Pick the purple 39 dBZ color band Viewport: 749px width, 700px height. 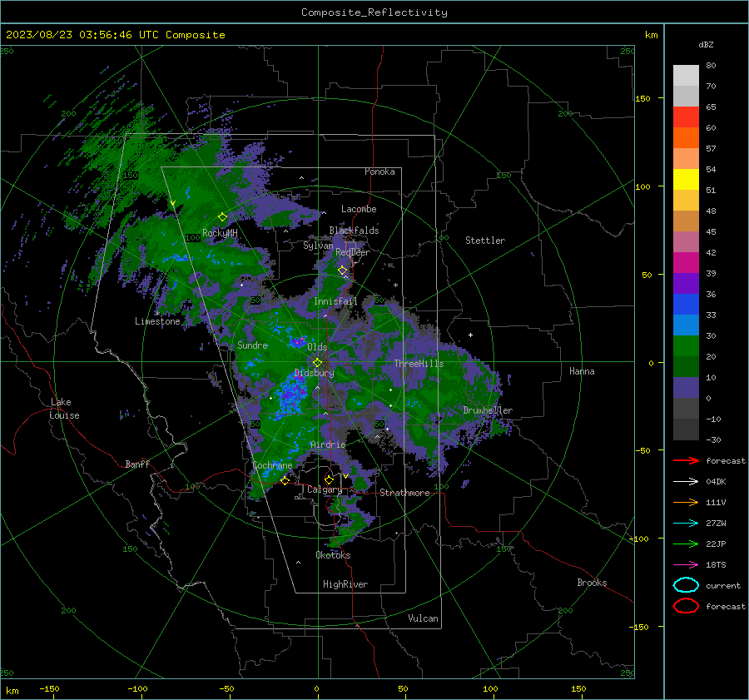(686, 283)
